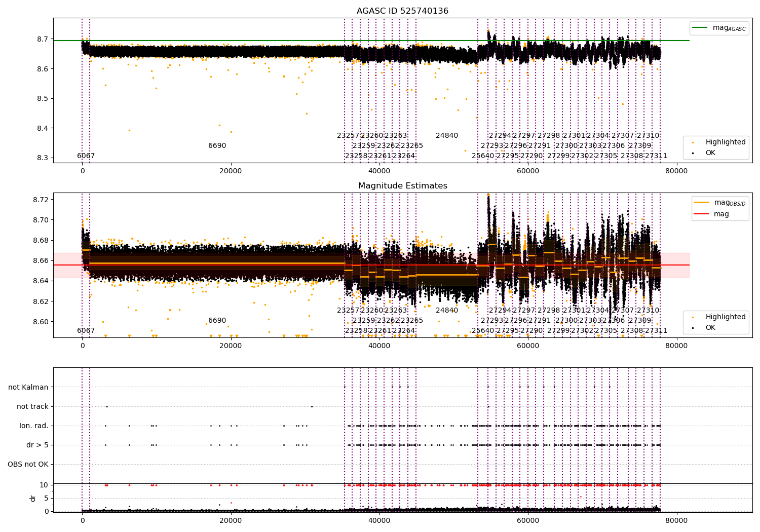Image resolution: width=760 pixels, height=532 pixels.
Task: Click the 8.60 y-axis tick label
Action: pos(41,322)
